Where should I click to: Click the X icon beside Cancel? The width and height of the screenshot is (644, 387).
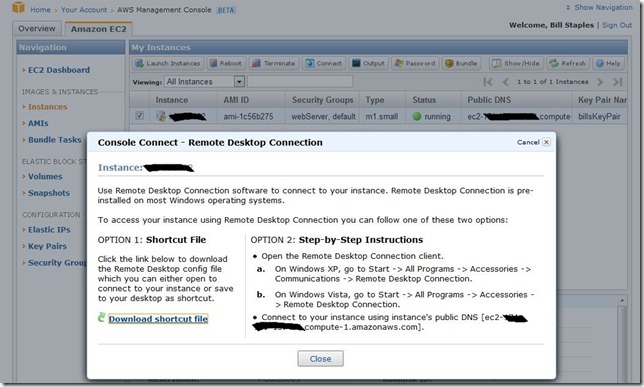coord(546,142)
